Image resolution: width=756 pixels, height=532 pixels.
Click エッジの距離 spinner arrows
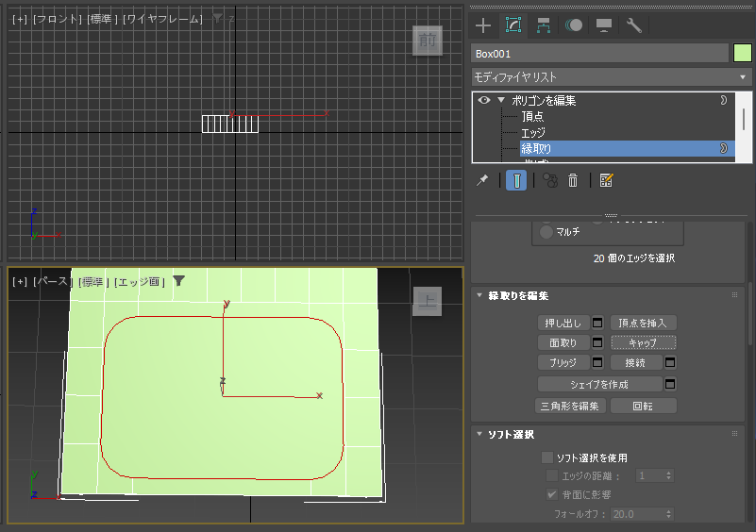(669, 475)
